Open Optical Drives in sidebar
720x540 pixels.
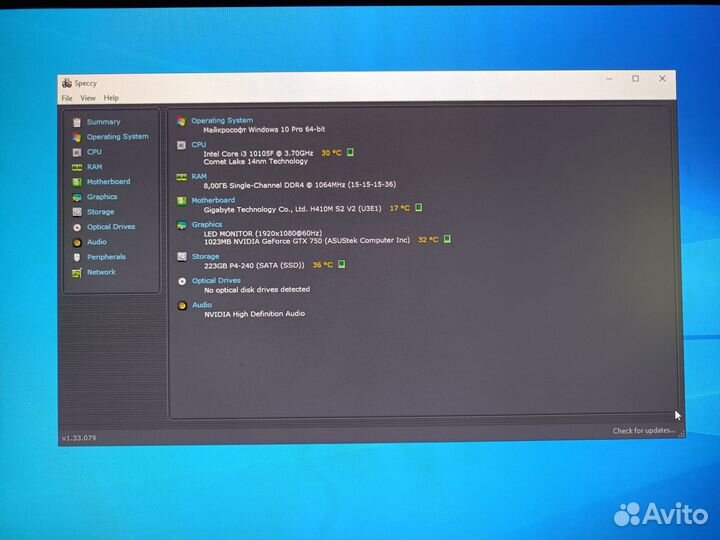point(111,227)
